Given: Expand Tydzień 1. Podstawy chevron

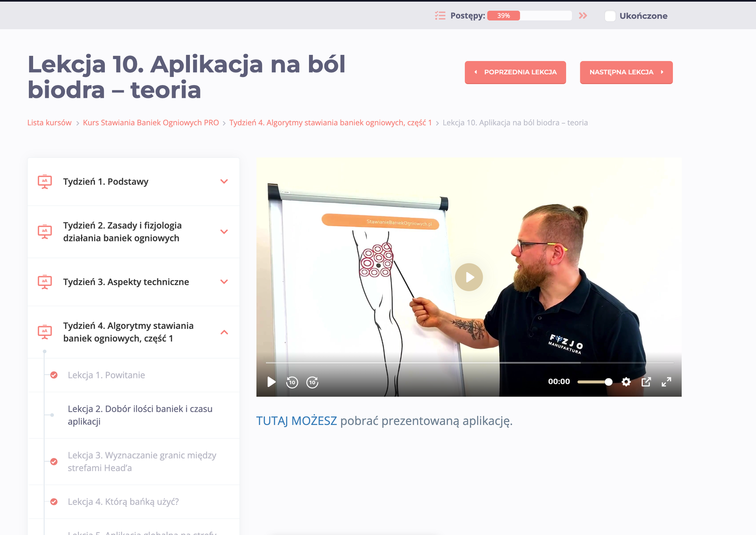Looking at the screenshot, I should point(224,181).
